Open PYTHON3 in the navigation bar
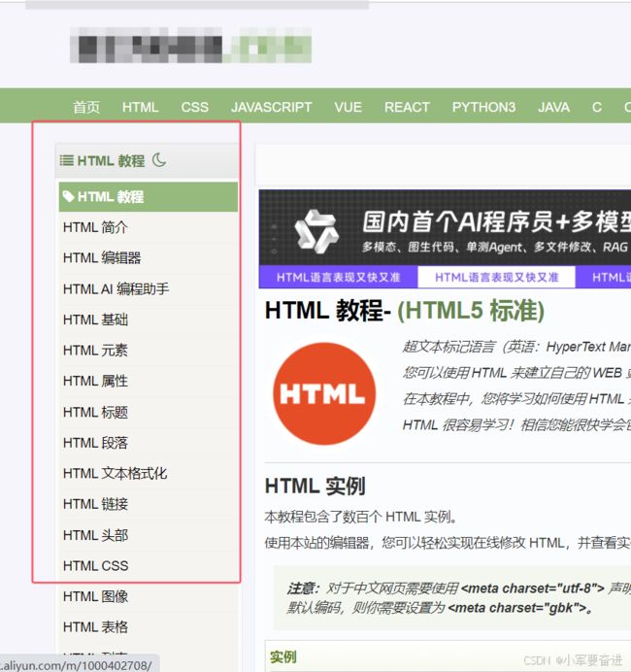Viewport: 631px width, 672px height. [x=483, y=107]
